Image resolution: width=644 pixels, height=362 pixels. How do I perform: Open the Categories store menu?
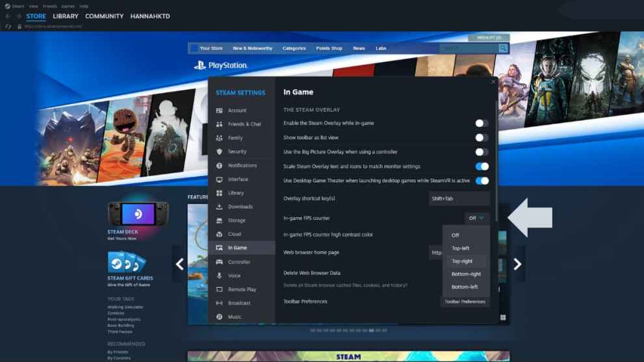pos(294,48)
